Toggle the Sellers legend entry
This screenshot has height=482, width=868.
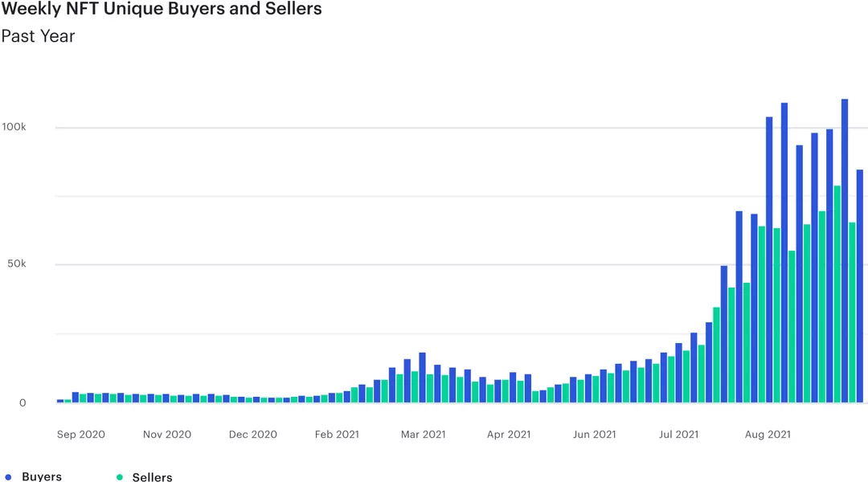coord(144,476)
